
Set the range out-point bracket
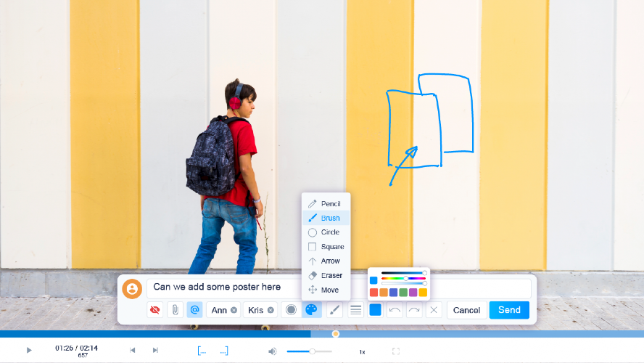(x=224, y=351)
